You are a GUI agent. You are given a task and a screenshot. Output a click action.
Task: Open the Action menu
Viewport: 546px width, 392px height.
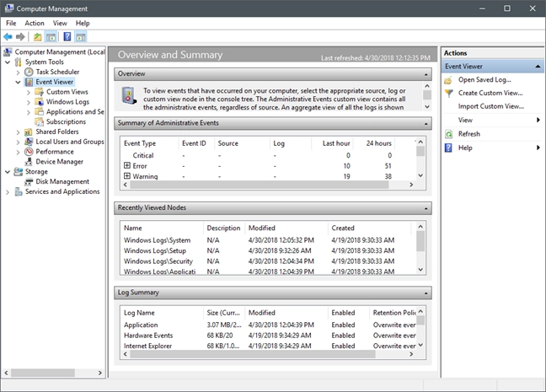pos(35,23)
